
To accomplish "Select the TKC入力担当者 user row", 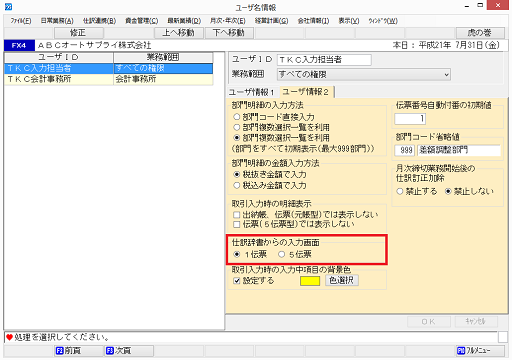I will point(109,68).
